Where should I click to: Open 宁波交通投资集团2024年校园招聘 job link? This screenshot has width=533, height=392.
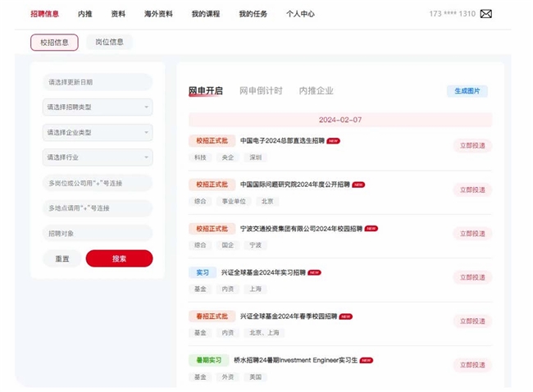(301, 229)
